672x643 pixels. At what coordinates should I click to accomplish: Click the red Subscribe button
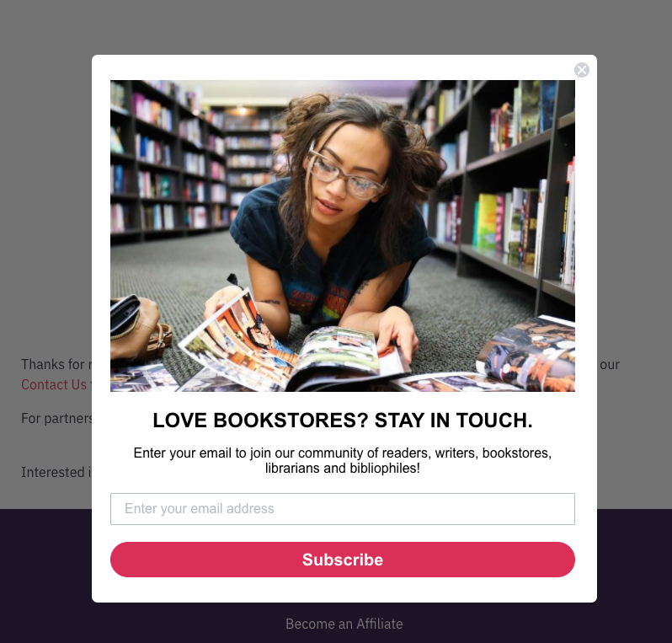[x=343, y=560]
